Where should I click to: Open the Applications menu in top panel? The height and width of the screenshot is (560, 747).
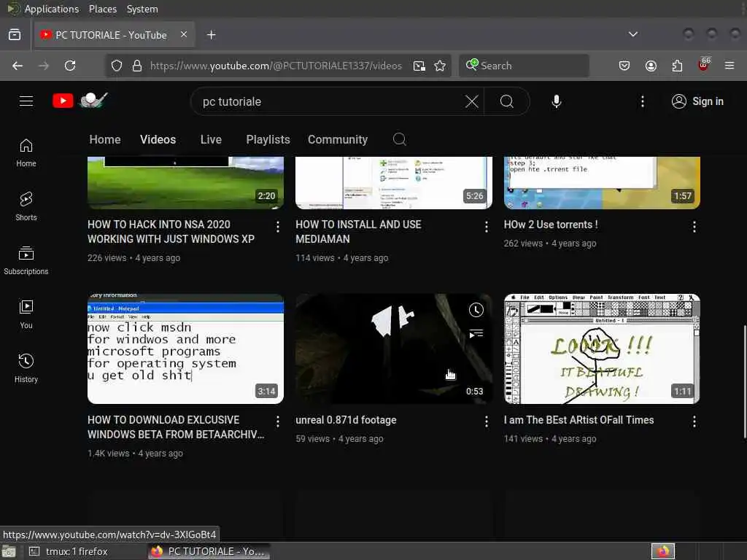tap(52, 9)
